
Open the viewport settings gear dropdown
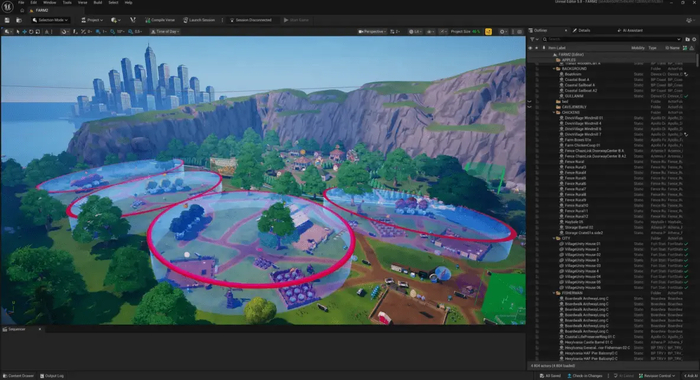pyautogui.click(x=504, y=32)
